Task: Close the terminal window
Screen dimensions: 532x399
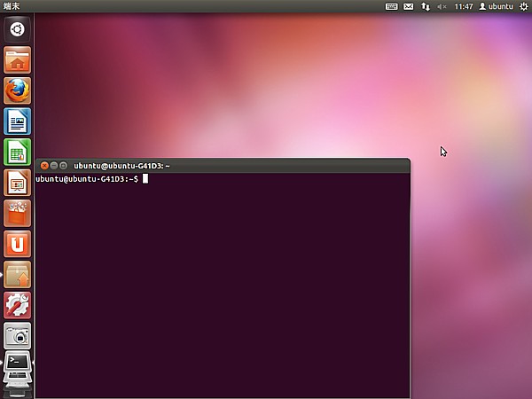Action: [x=44, y=166]
